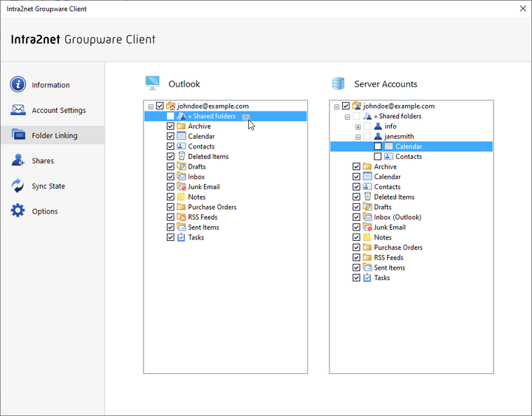
Task: Toggle the server johndoe@example.com checkbox
Action: [x=345, y=106]
